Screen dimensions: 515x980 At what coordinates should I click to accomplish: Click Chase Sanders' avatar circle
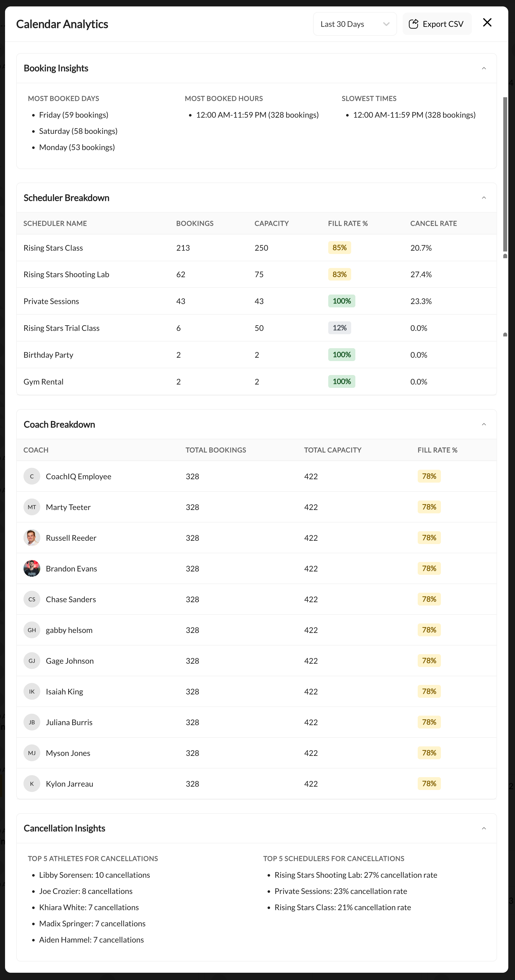coord(32,599)
